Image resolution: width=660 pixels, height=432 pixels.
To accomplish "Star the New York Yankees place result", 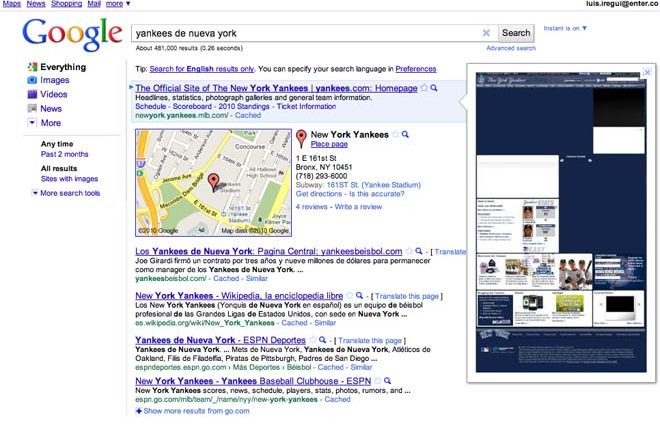I will pyautogui.click(x=395, y=134).
